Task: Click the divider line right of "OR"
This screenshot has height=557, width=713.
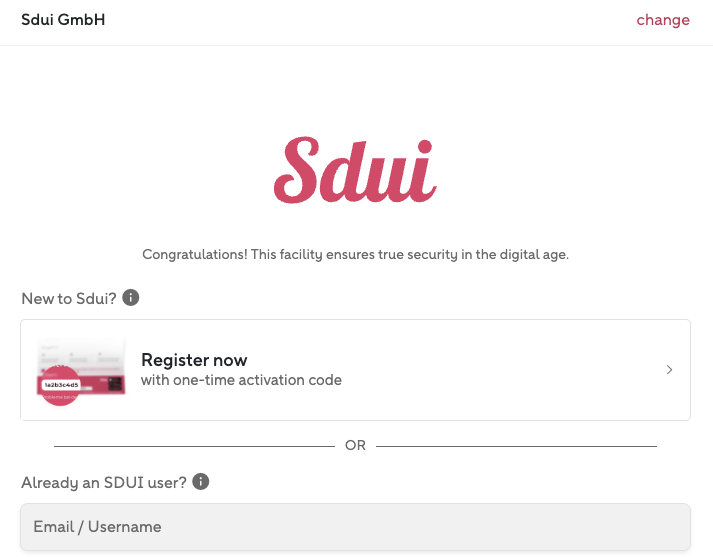Action: click(516, 445)
